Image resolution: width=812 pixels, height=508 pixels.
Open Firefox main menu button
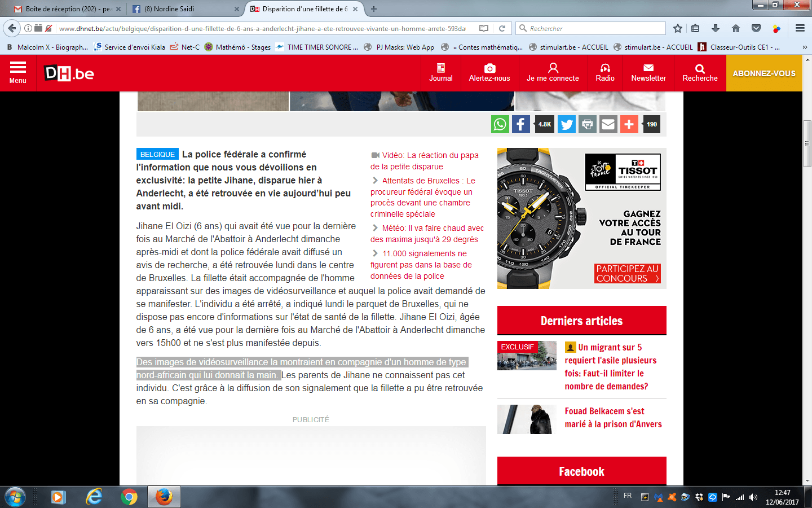[x=800, y=28]
